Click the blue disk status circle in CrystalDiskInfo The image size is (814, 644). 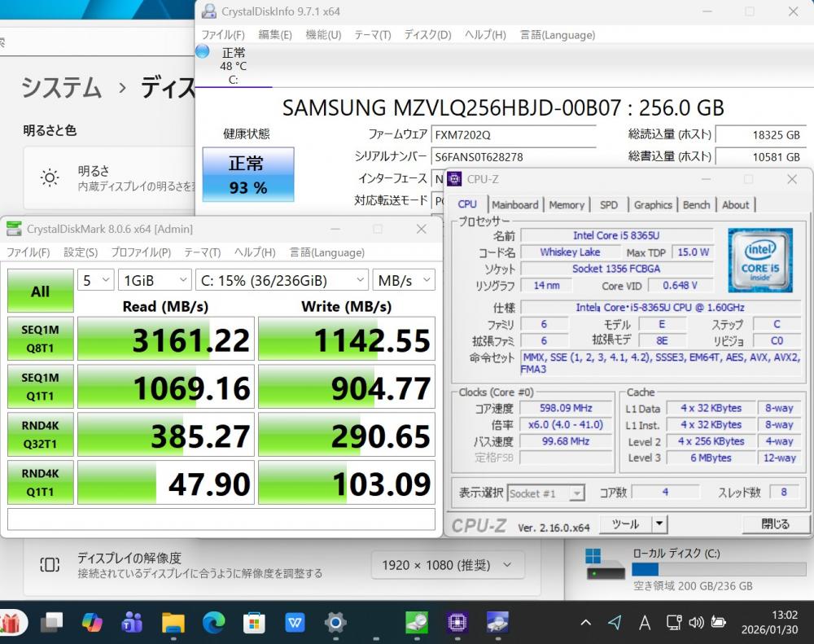pyautogui.click(x=203, y=52)
